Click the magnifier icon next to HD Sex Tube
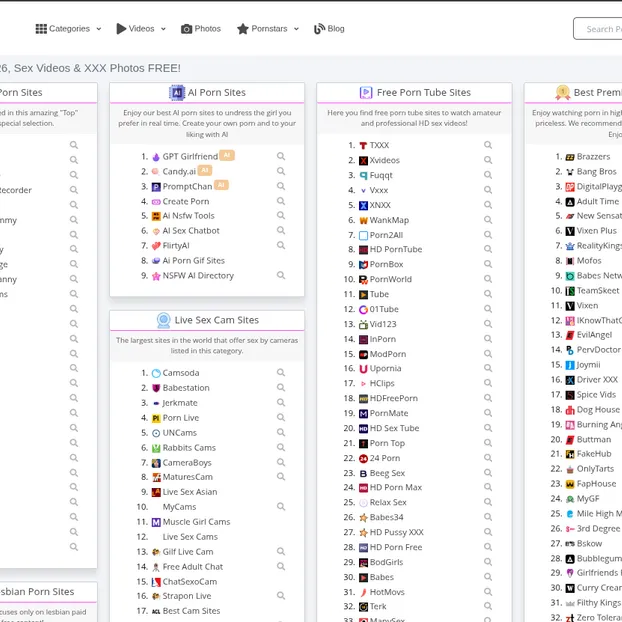Image resolution: width=622 pixels, height=622 pixels. point(488,428)
